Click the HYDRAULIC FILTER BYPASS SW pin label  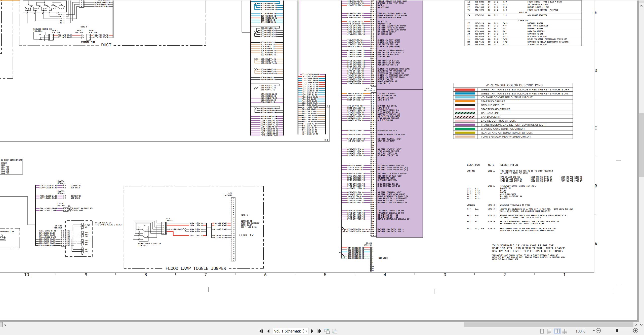(392, 203)
